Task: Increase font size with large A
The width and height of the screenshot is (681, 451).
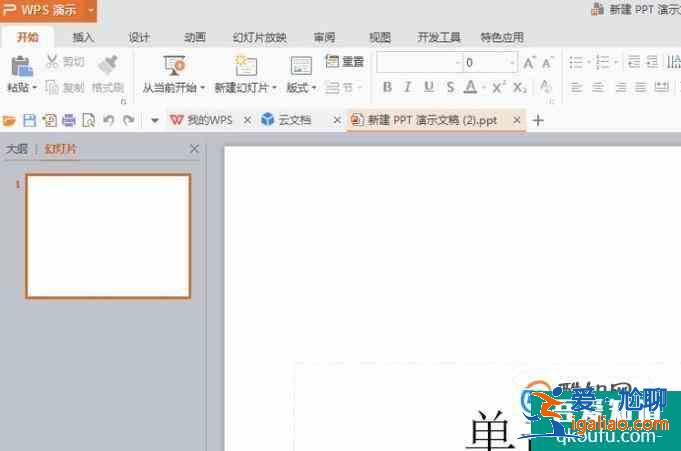Action: pyautogui.click(x=529, y=63)
